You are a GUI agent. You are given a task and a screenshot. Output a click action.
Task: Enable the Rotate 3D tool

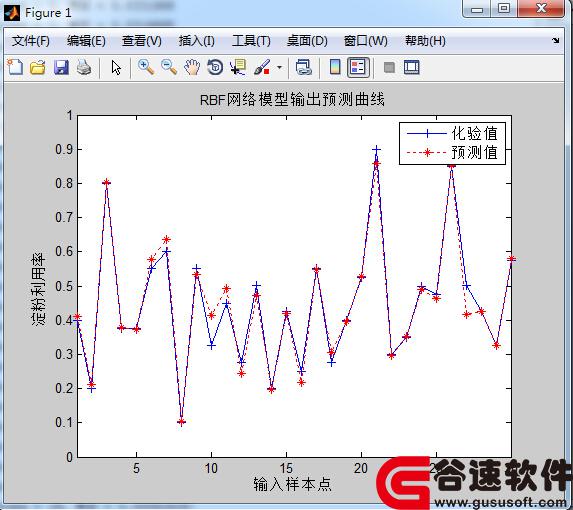[x=215, y=67]
